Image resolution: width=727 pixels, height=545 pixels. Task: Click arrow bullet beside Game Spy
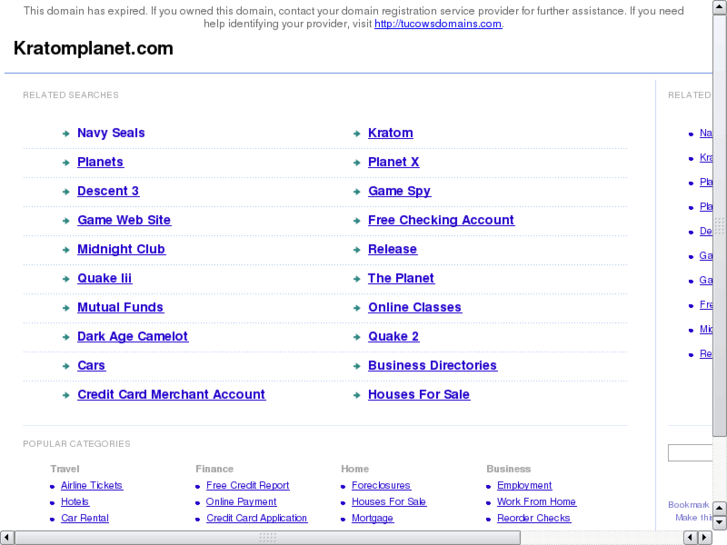pyautogui.click(x=357, y=192)
